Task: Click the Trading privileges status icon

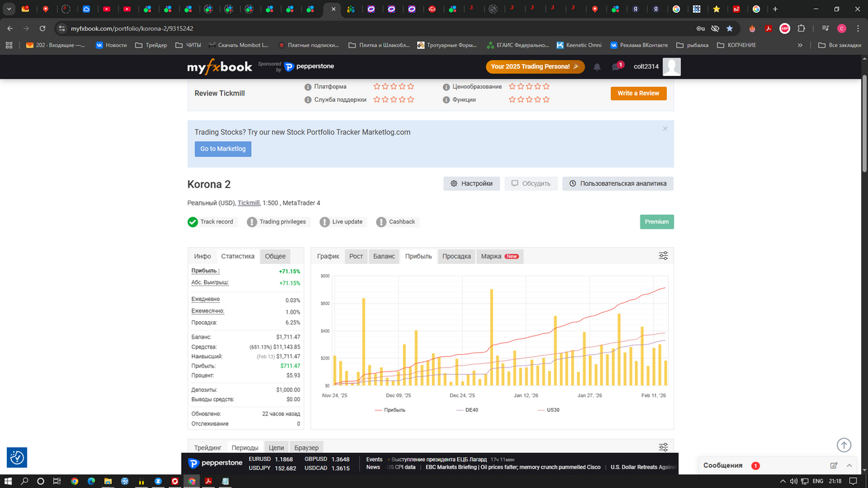Action: [252, 222]
